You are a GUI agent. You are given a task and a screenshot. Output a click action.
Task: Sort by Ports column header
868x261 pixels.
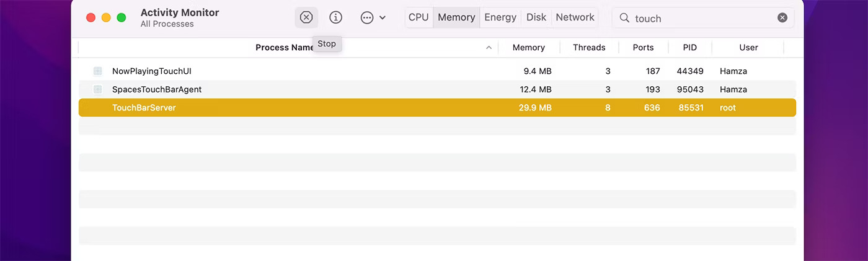pyautogui.click(x=643, y=47)
